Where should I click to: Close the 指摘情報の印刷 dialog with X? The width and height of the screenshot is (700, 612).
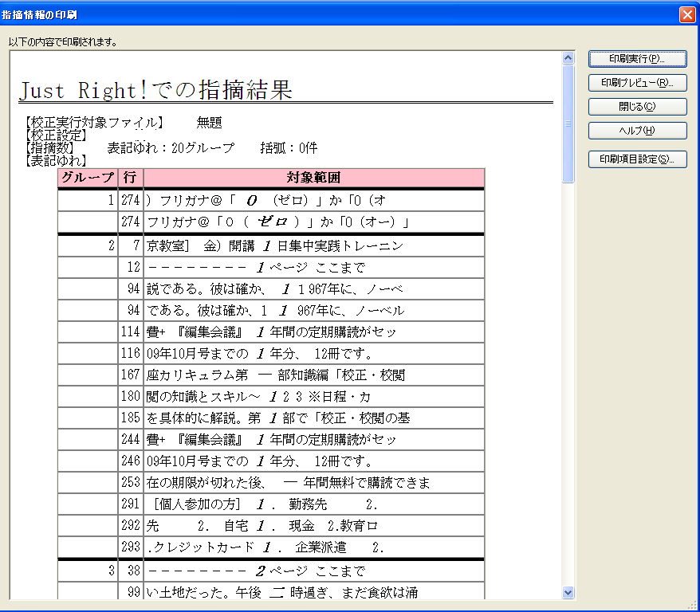click(687, 14)
